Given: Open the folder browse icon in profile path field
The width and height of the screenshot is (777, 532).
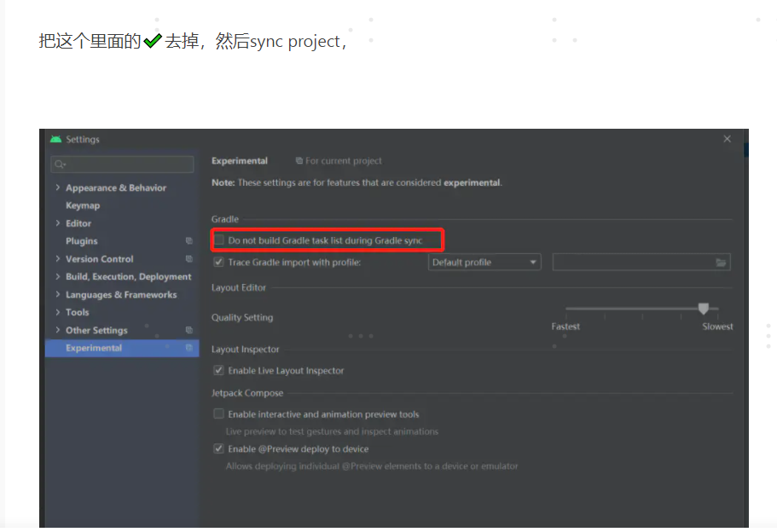Looking at the screenshot, I should (x=721, y=263).
